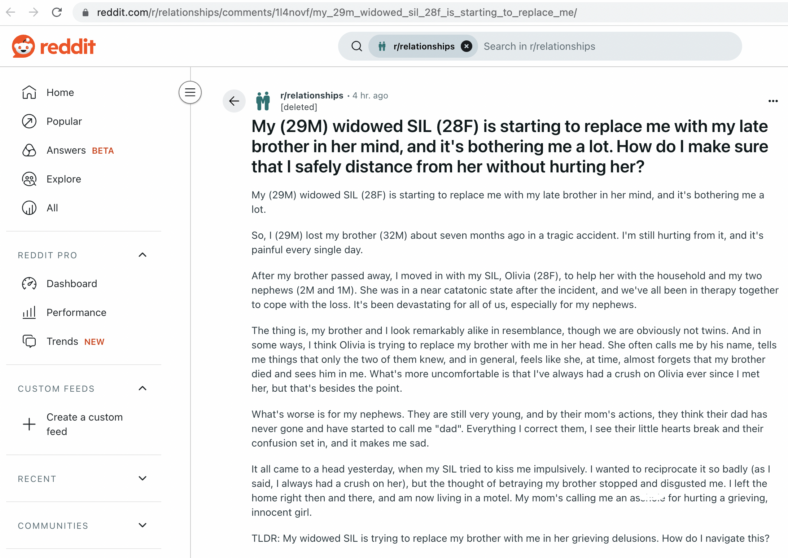Click Create a custom feed

click(x=83, y=424)
